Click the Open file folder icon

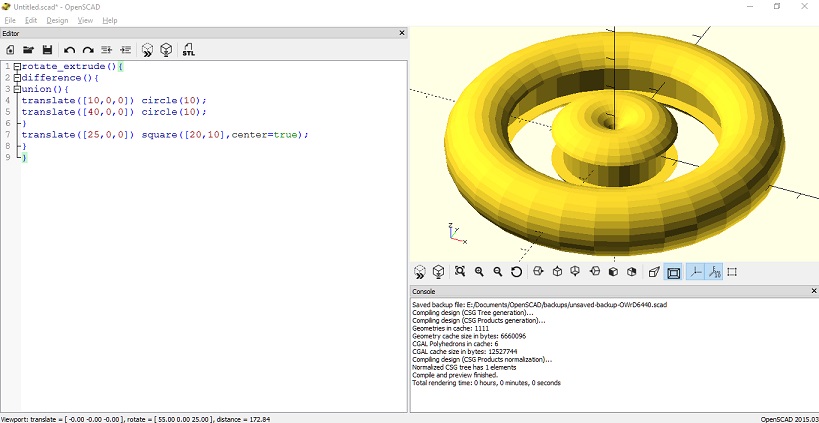coord(28,50)
